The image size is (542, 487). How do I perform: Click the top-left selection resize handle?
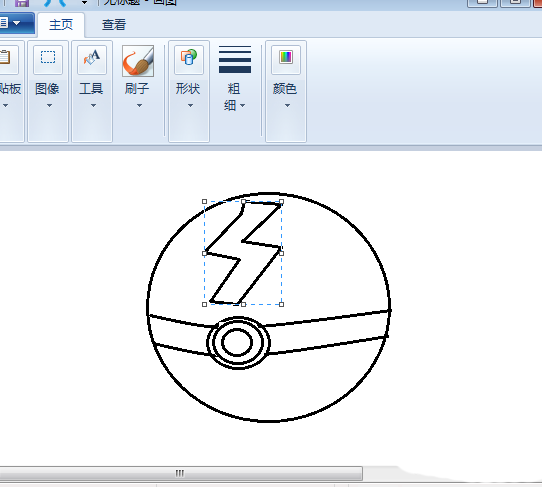coord(204,202)
